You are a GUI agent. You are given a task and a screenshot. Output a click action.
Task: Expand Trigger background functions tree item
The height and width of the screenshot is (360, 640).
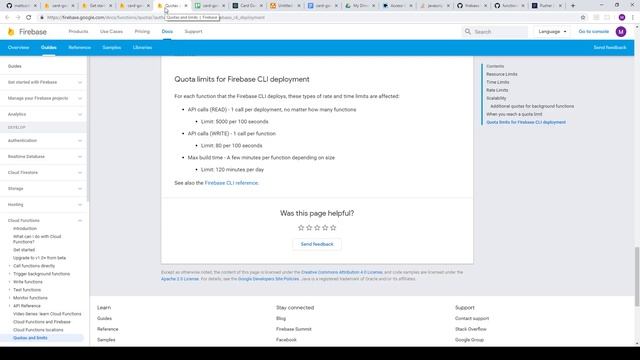click(x=9, y=274)
